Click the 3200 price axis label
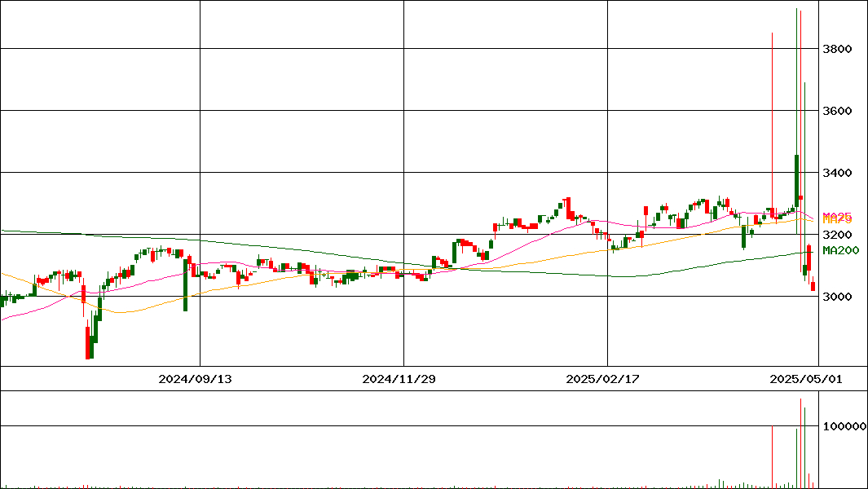The height and width of the screenshot is (489, 868). [837, 235]
